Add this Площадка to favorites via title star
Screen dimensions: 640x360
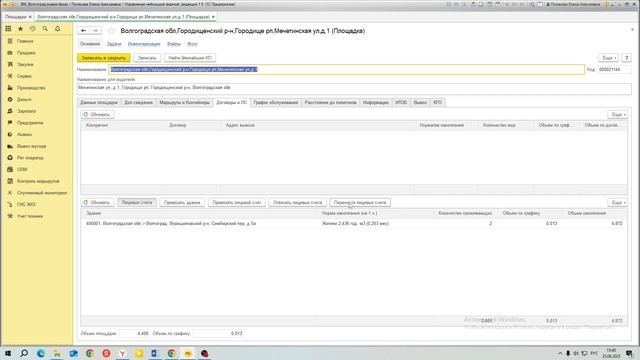point(111,31)
